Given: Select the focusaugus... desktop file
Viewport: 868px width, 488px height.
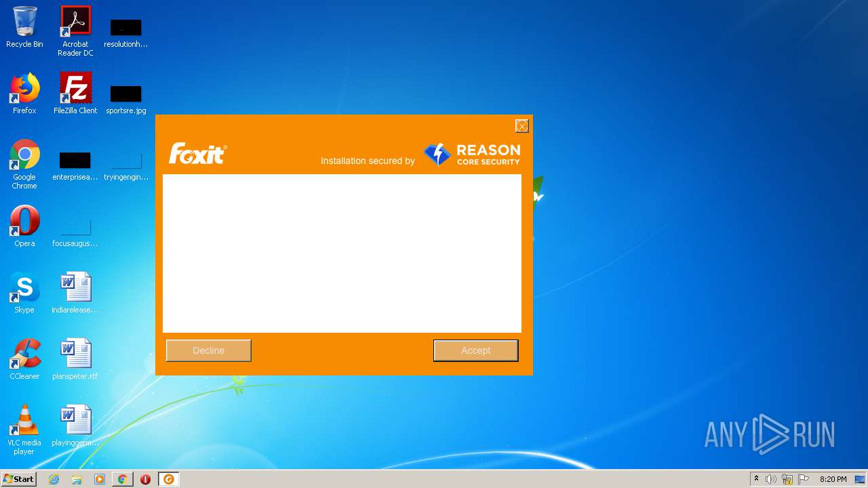Looking at the screenshot, I should coord(75,232).
